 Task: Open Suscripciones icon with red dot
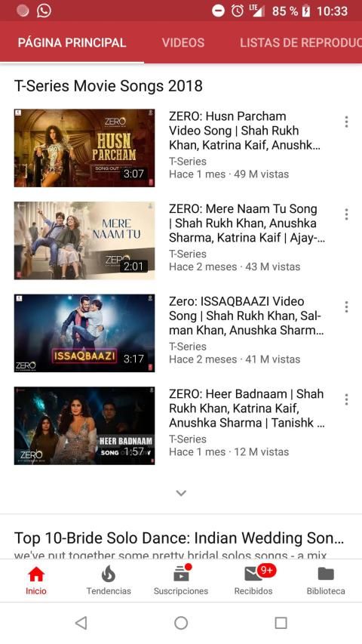181,574
